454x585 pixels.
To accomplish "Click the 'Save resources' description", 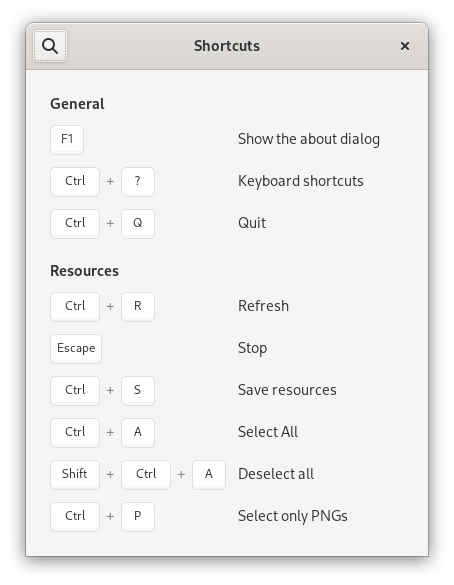I will (287, 390).
